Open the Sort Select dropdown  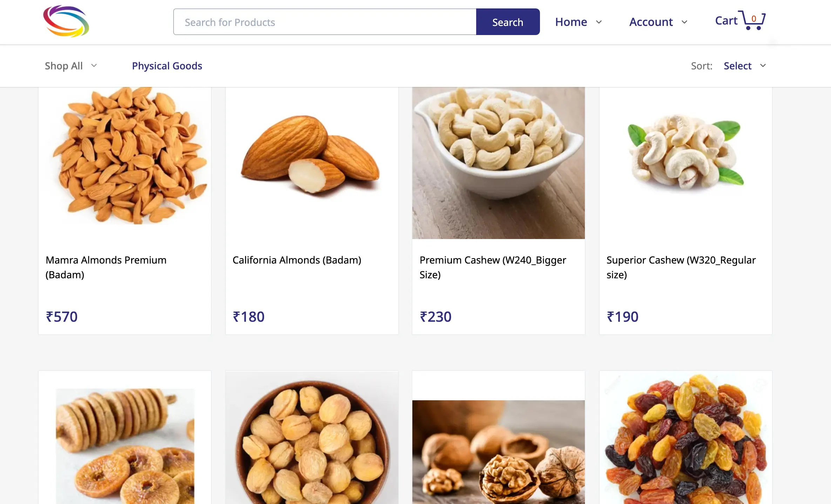tap(745, 66)
